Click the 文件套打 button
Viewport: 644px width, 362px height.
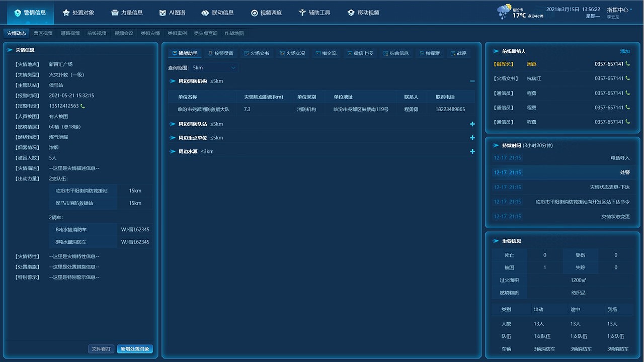(x=101, y=349)
